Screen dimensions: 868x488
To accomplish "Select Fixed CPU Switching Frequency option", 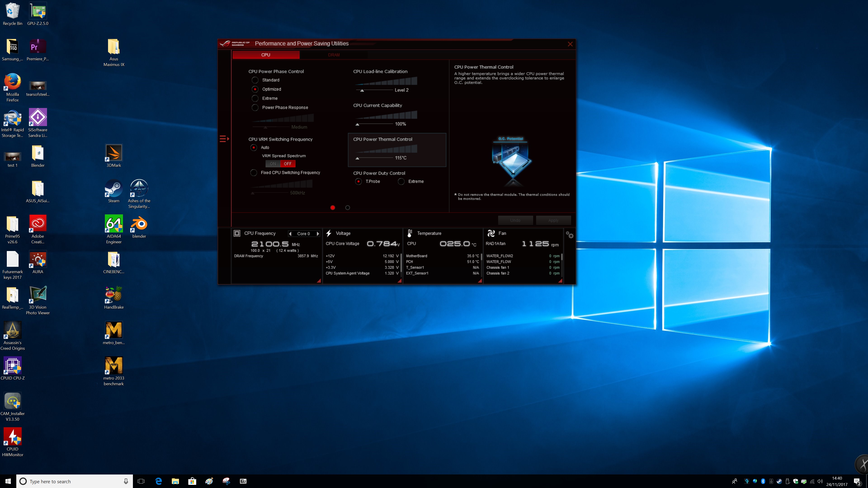I will (254, 172).
